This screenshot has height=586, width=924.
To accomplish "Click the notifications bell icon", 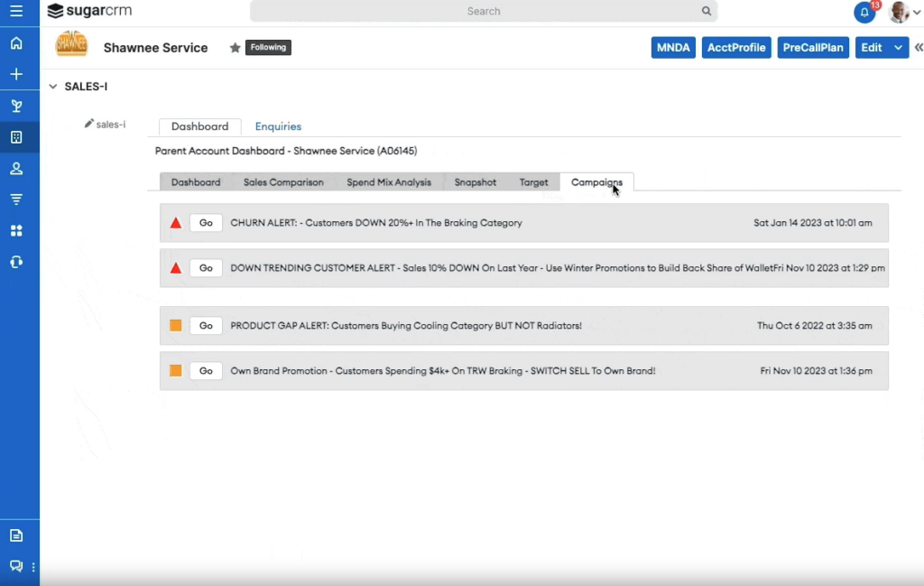I will pos(864,13).
